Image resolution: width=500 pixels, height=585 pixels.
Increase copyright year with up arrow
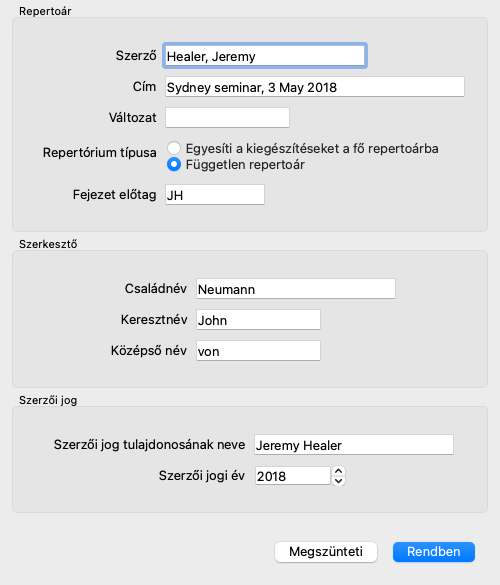338,471
